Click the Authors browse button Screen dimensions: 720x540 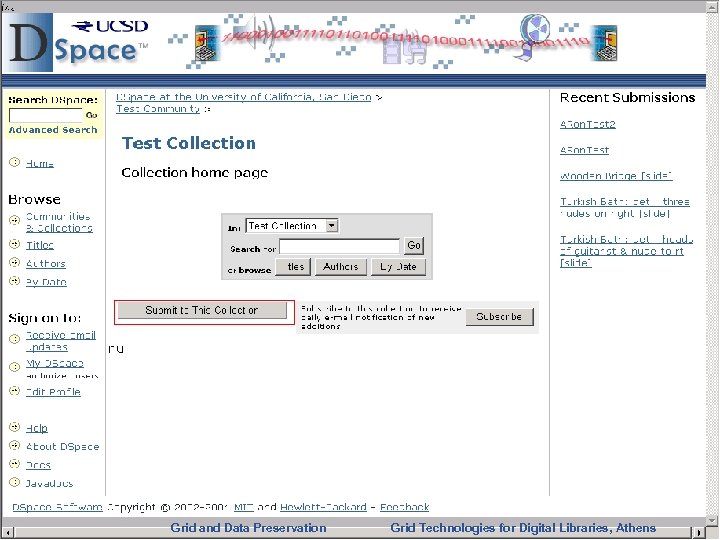click(x=341, y=267)
